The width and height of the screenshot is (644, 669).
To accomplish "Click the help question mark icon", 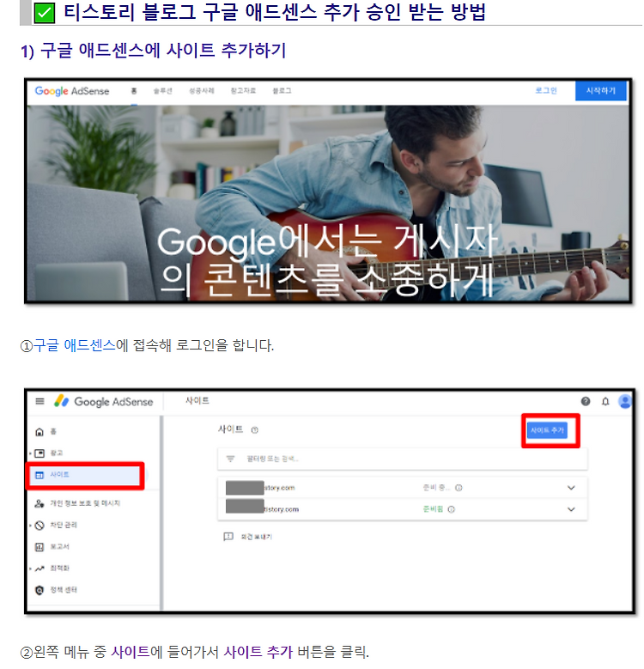I will coord(585,401).
